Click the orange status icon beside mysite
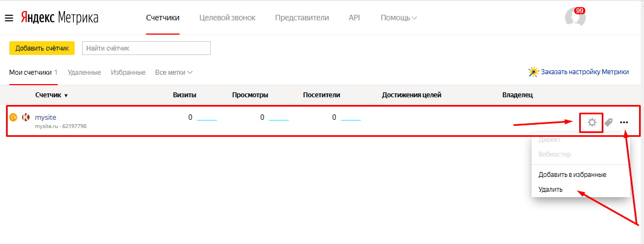 tap(14, 117)
